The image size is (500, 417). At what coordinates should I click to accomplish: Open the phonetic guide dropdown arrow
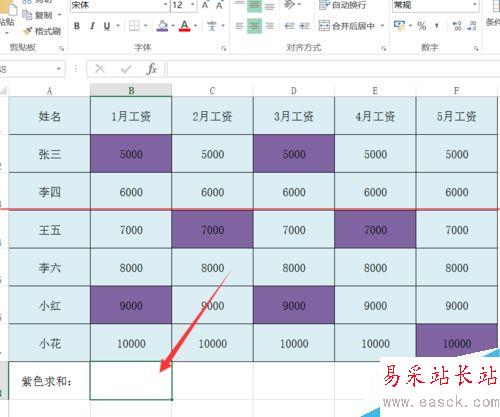(223, 26)
